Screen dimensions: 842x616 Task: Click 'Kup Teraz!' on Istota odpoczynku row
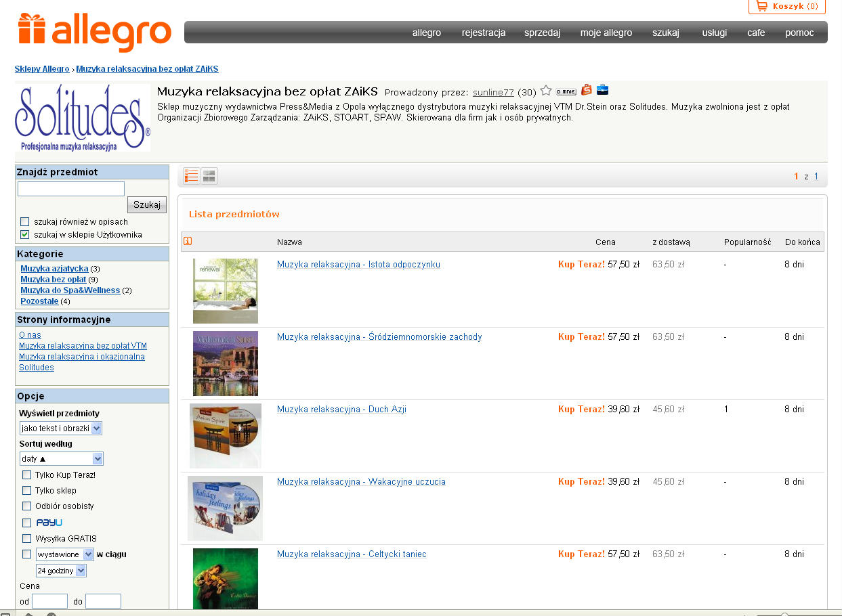pyautogui.click(x=581, y=265)
